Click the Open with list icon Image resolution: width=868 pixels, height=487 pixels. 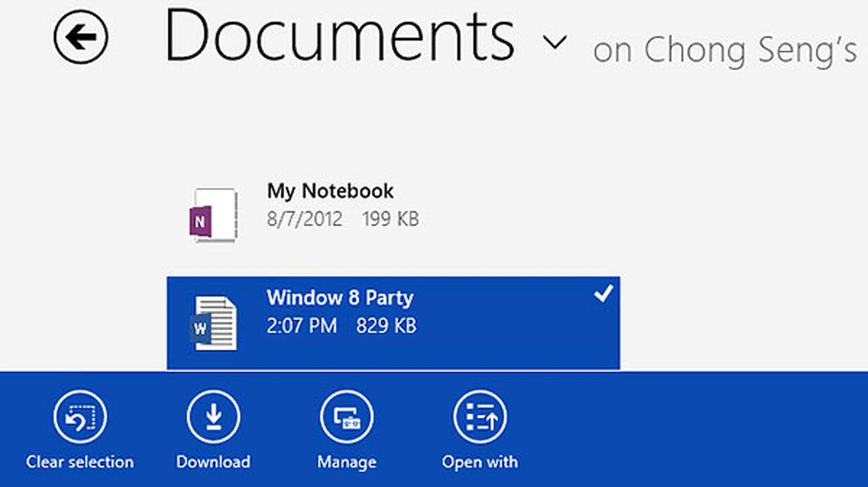point(480,417)
